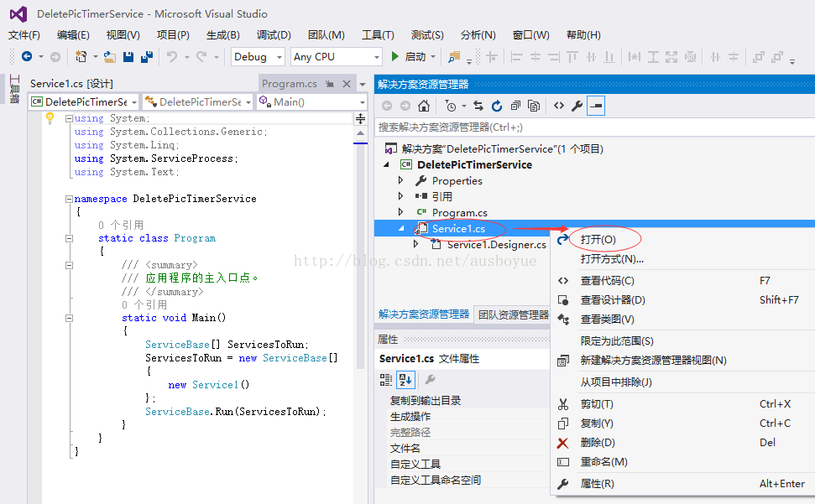Click the Pending Changes Filter clock icon
The height and width of the screenshot is (504, 815).
(x=451, y=106)
